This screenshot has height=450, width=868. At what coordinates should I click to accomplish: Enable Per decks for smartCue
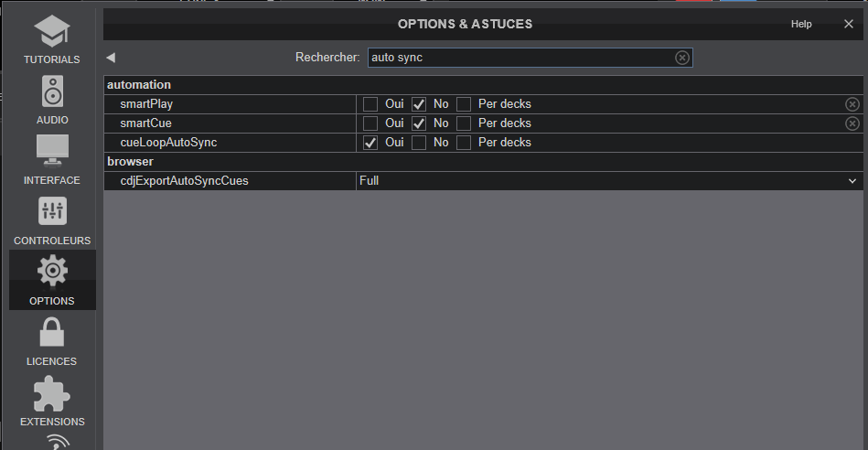464,123
